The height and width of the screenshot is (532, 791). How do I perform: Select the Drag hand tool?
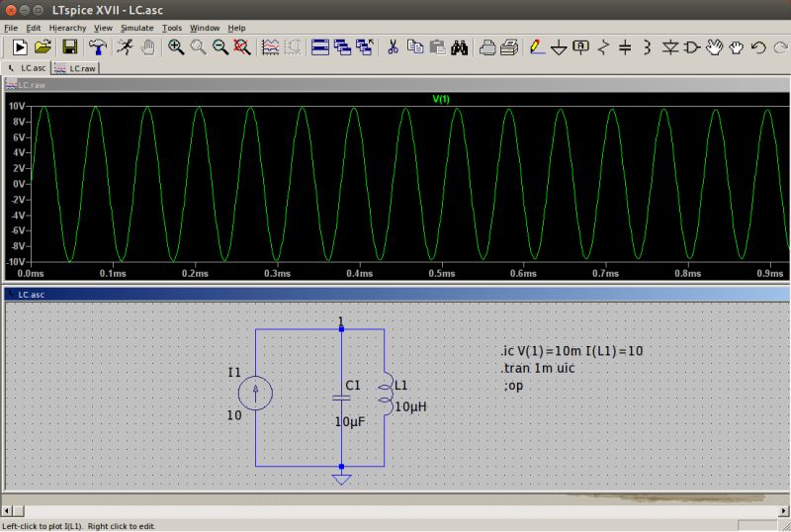pyautogui.click(x=736, y=47)
